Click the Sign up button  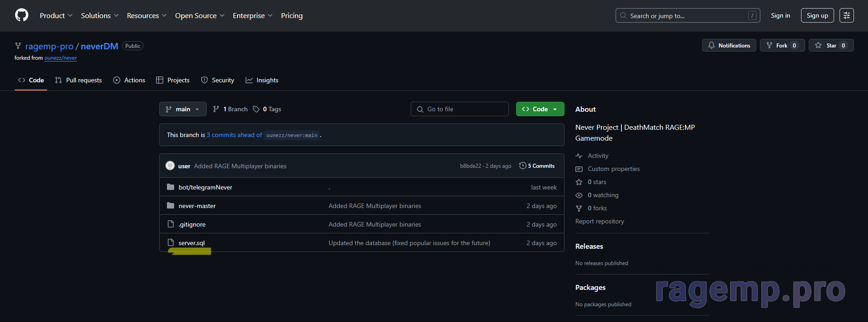pos(817,15)
